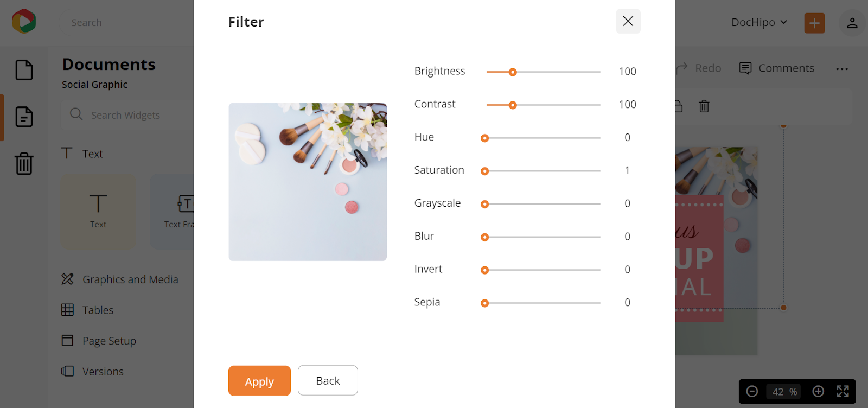Image resolution: width=868 pixels, height=408 pixels.
Task: Delete the selected element with the toolbar trash icon
Action: point(704,106)
